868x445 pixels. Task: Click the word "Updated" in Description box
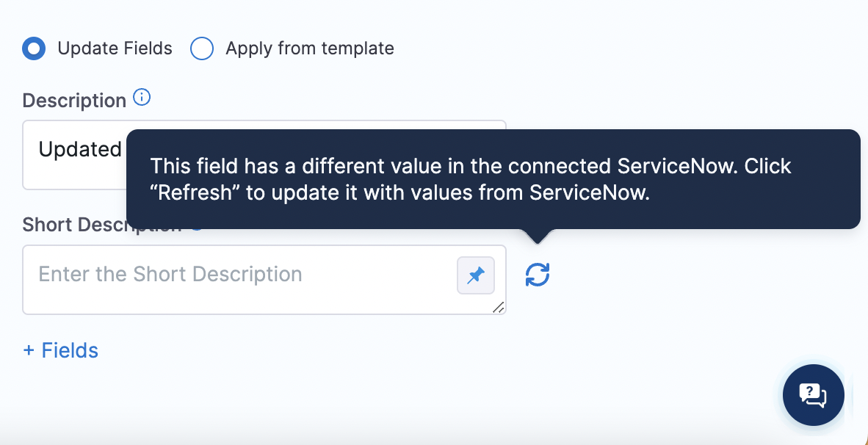point(79,150)
